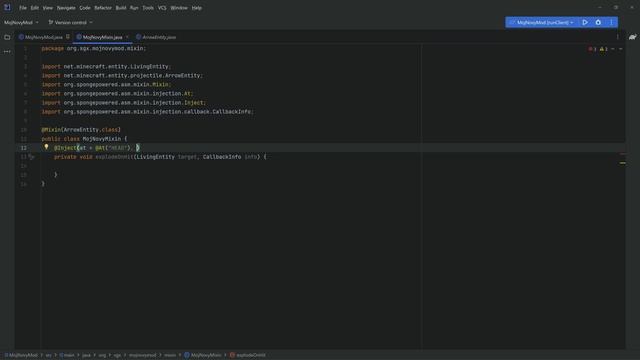The height and width of the screenshot is (360, 640).
Task: Open the Code menu
Action: 85,8
